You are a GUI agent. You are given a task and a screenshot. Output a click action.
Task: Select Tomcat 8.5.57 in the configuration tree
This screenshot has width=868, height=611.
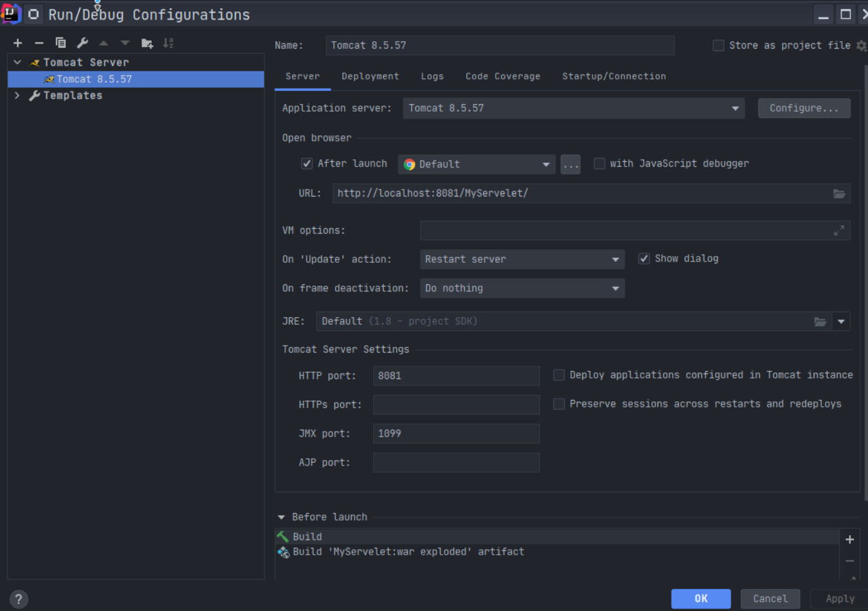pyautogui.click(x=136, y=79)
